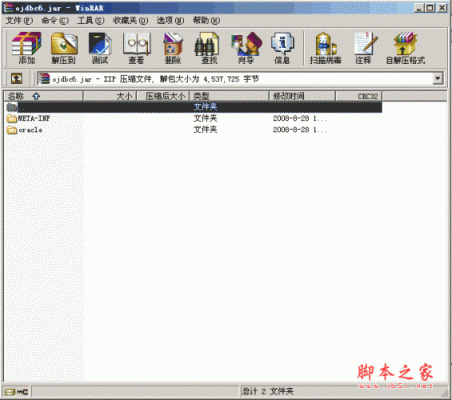The height and width of the screenshot is (400, 452).
Task: Click the 扫描病毒 (Virus Scan) icon
Action: point(325,48)
